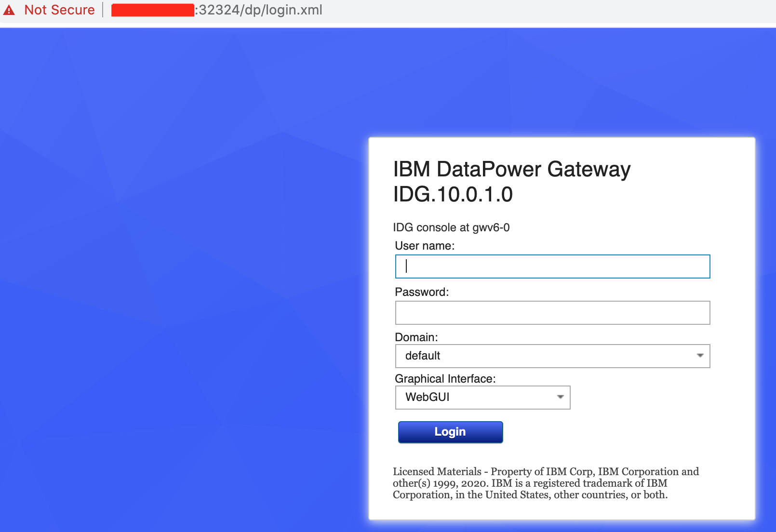Click the blue Login button
This screenshot has width=776, height=532.
click(x=450, y=432)
